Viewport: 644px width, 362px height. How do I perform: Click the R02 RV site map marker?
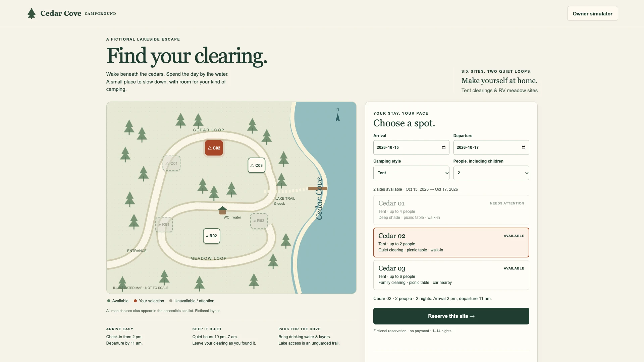(x=212, y=236)
